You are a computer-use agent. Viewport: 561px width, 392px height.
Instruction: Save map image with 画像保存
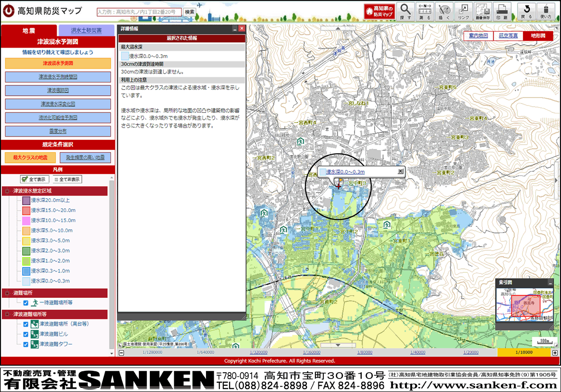click(482, 11)
